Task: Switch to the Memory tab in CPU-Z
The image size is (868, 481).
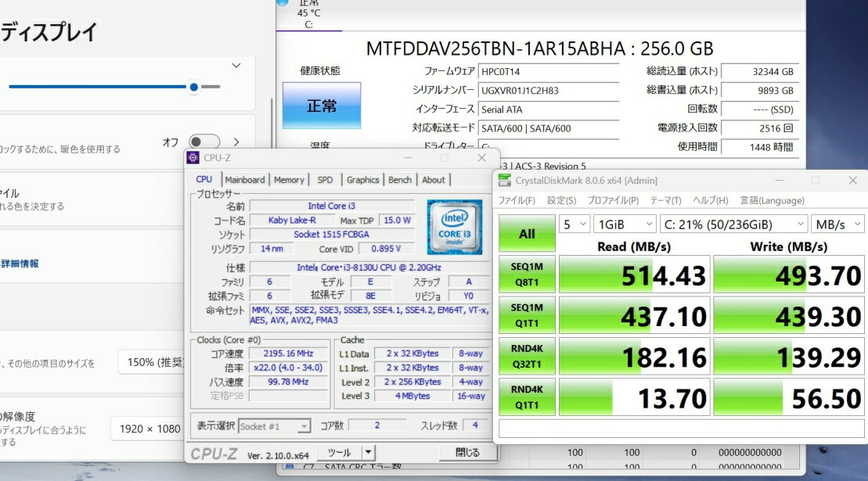Action: (289, 180)
